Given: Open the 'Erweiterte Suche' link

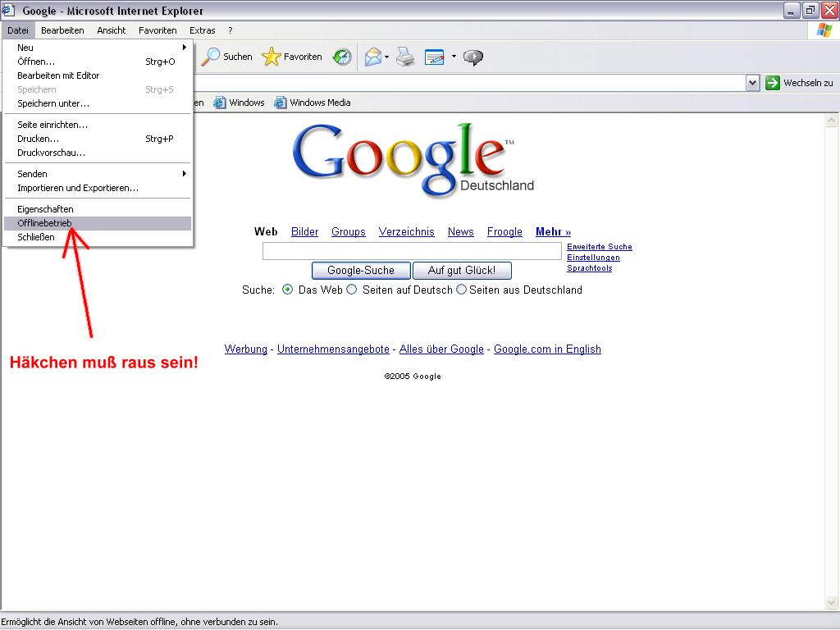Looking at the screenshot, I should [599, 247].
